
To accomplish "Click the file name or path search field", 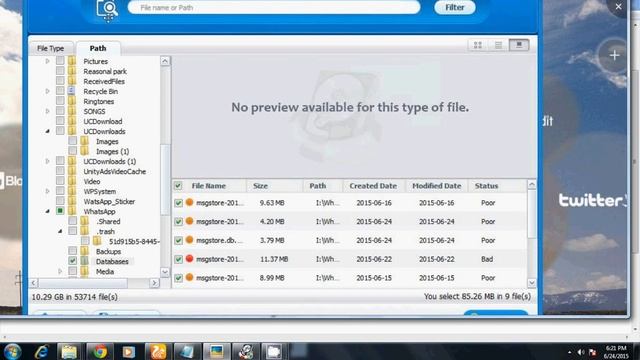I will click(x=274, y=7).
